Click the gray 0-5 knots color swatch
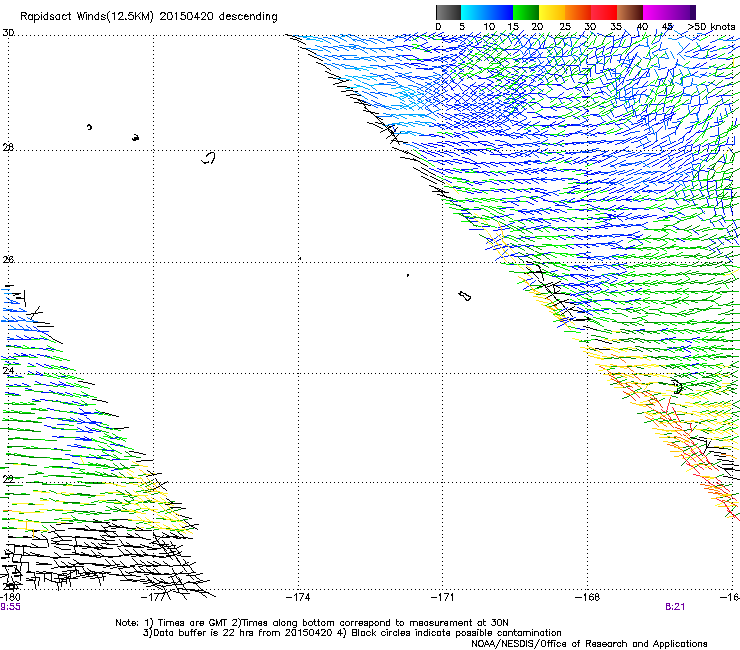The image size is (740, 650). pos(448,12)
